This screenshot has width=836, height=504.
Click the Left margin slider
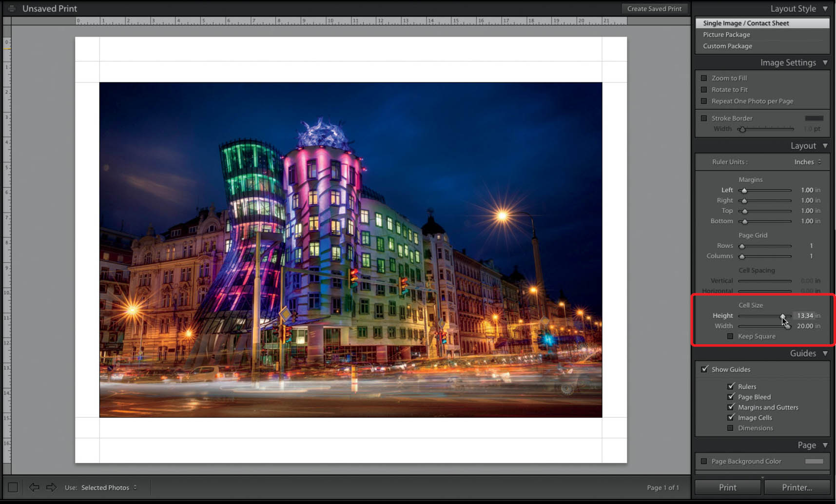(765, 190)
